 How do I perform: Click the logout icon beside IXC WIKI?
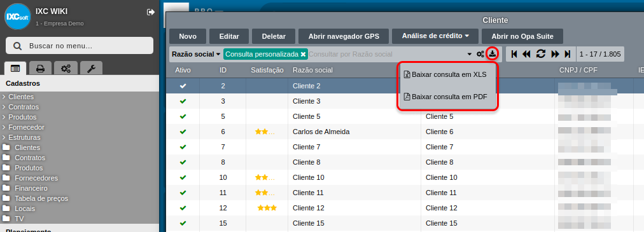tap(150, 12)
